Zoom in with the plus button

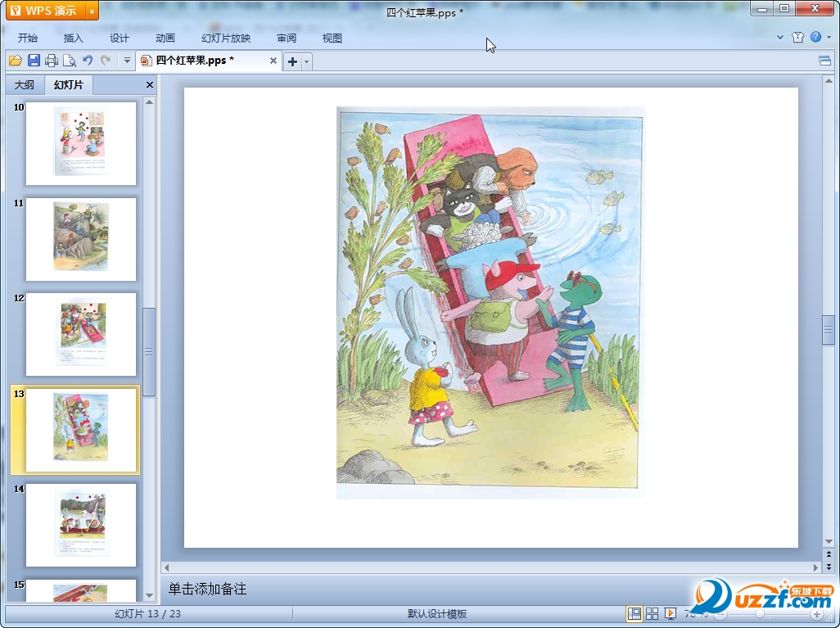(x=816, y=614)
